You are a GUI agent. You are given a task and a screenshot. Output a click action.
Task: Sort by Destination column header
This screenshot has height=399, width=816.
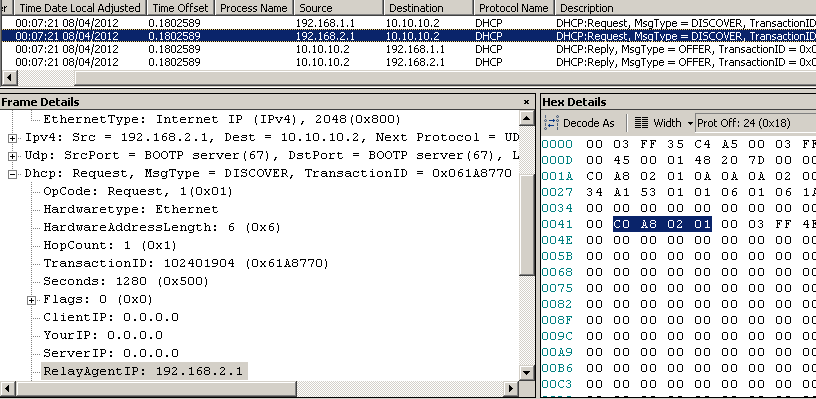click(x=428, y=8)
